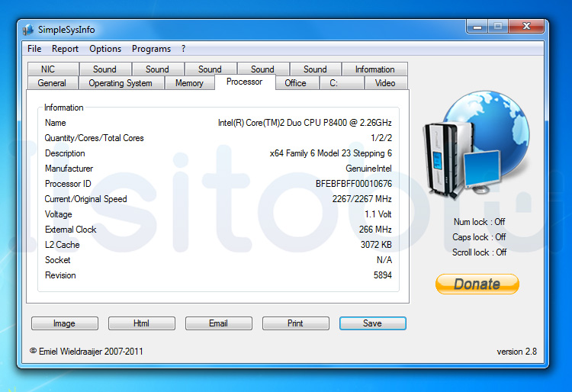This screenshot has height=392, width=572.
Task: Click the Scroll lock : Off status
Action: (479, 252)
